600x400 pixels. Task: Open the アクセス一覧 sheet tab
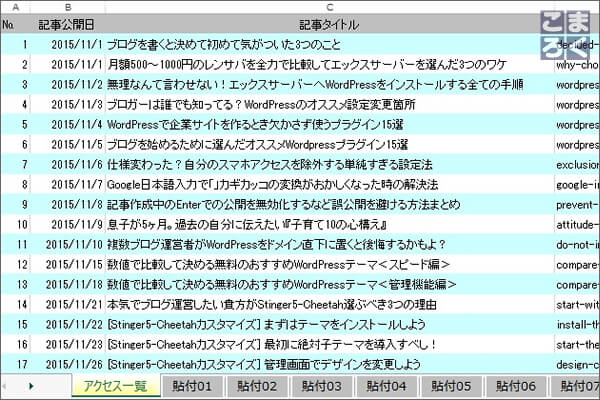coord(116,385)
